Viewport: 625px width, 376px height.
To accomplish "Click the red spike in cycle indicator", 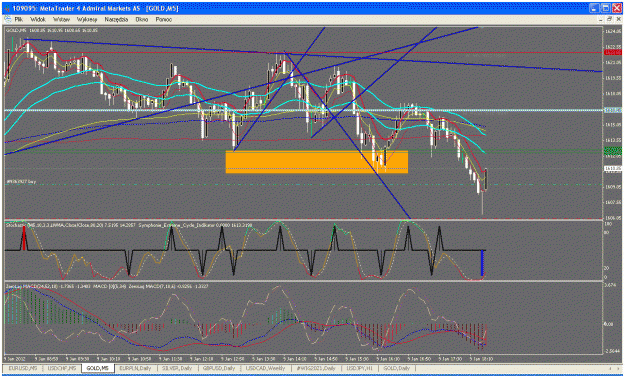I will coord(24,238).
